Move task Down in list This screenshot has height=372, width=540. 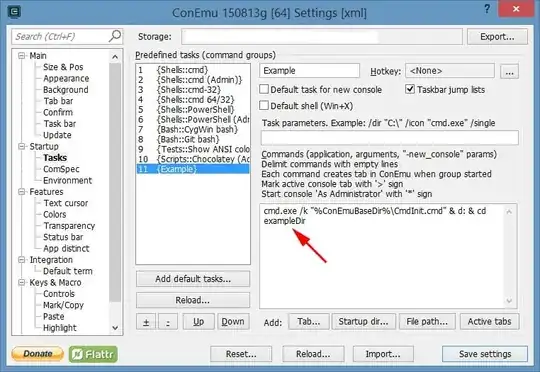click(x=233, y=322)
